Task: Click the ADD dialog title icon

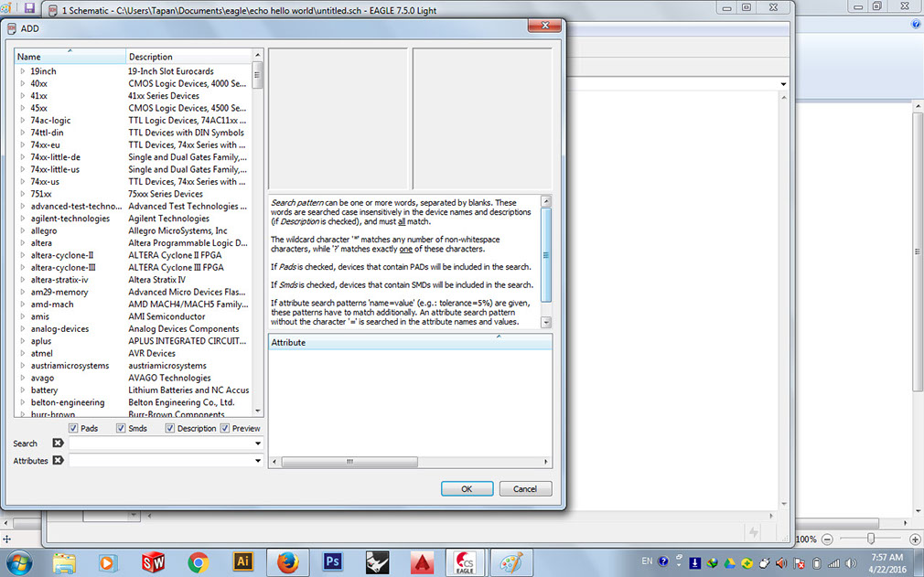Action: point(11,28)
